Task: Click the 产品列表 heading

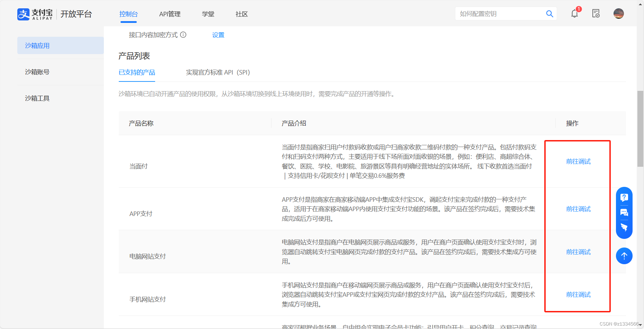Action: 134,56
